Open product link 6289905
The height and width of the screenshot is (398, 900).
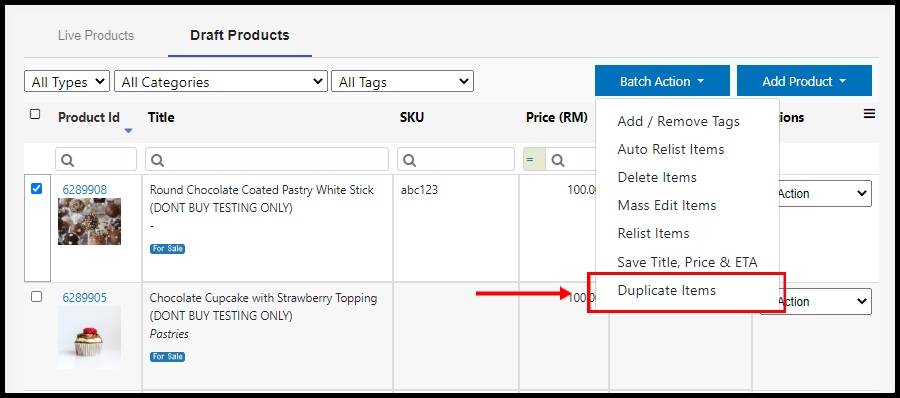84,297
